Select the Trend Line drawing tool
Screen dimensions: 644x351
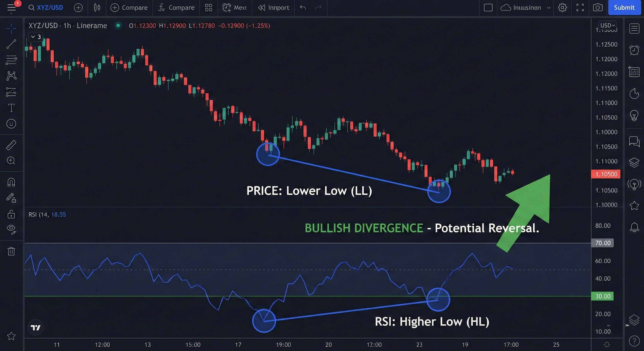click(11, 44)
